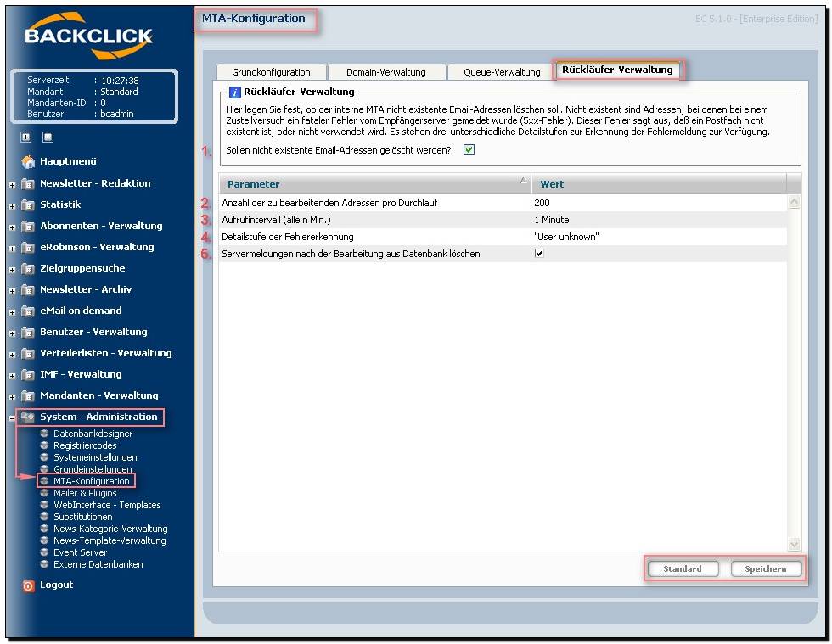
Task: Click the Benutzer - Verwaltung folder icon
Action: [x=27, y=333]
